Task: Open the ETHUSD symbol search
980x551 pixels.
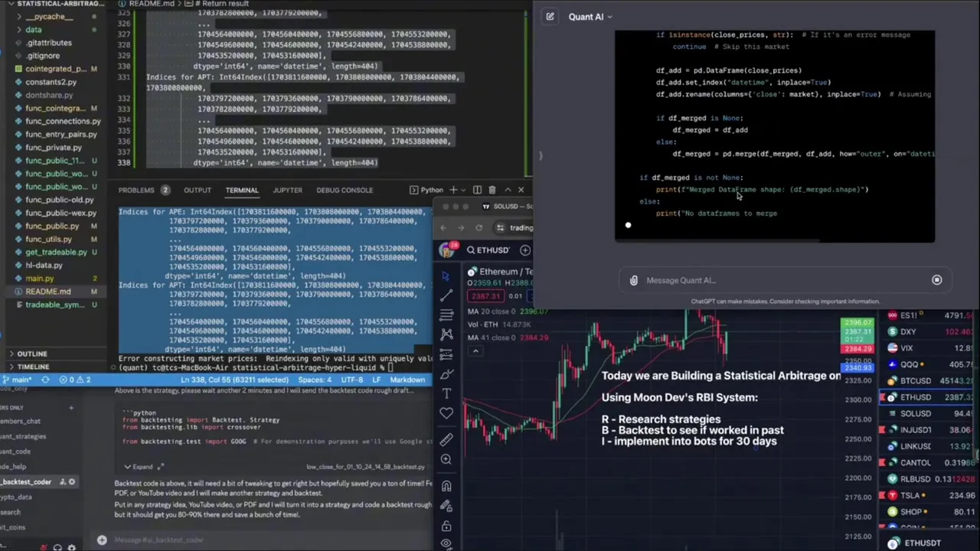Action: click(488, 250)
